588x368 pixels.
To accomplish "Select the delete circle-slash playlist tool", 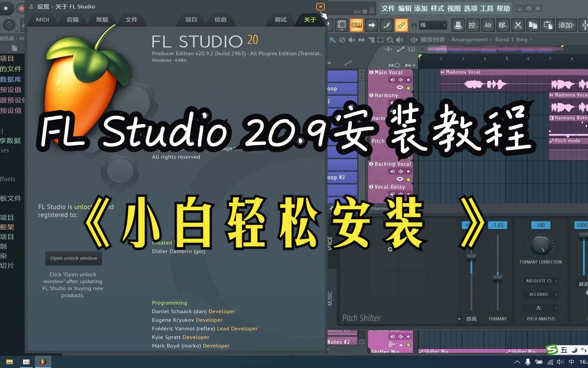I will [x=342, y=40].
